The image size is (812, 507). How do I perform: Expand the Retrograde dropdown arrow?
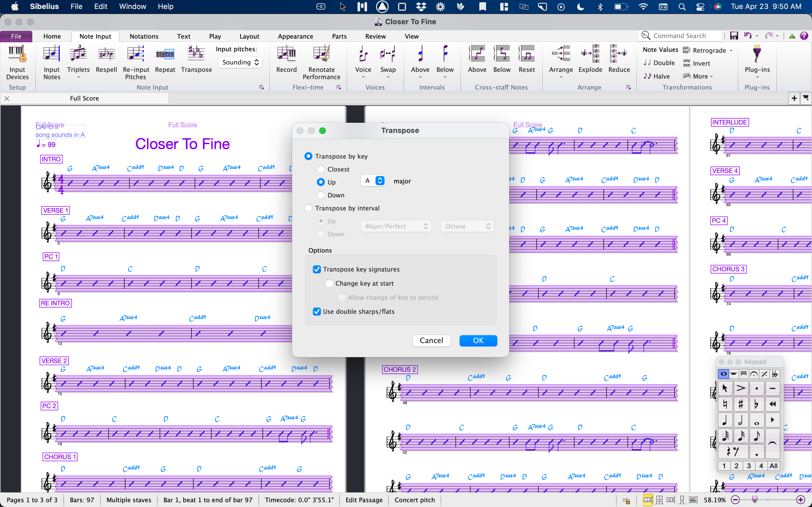click(731, 51)
